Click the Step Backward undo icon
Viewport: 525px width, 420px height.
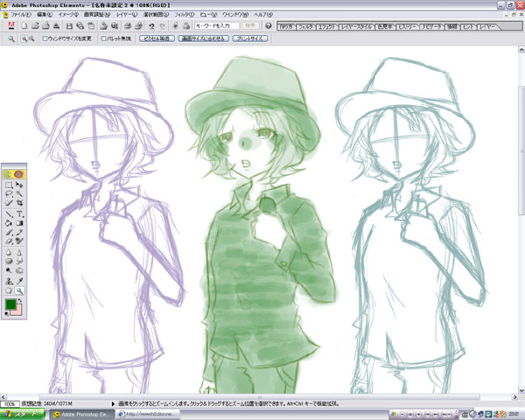(x=151, y=25)
